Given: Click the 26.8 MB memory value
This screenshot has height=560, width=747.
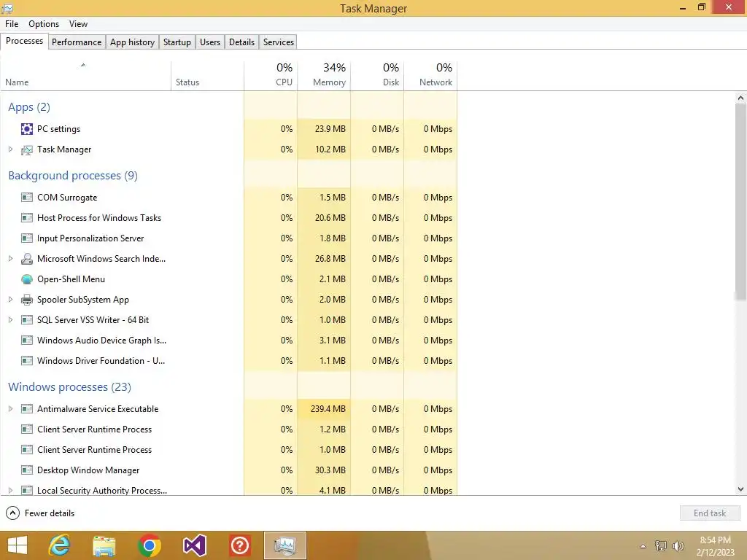Looking at the screenshot, I should pos(330,259).
